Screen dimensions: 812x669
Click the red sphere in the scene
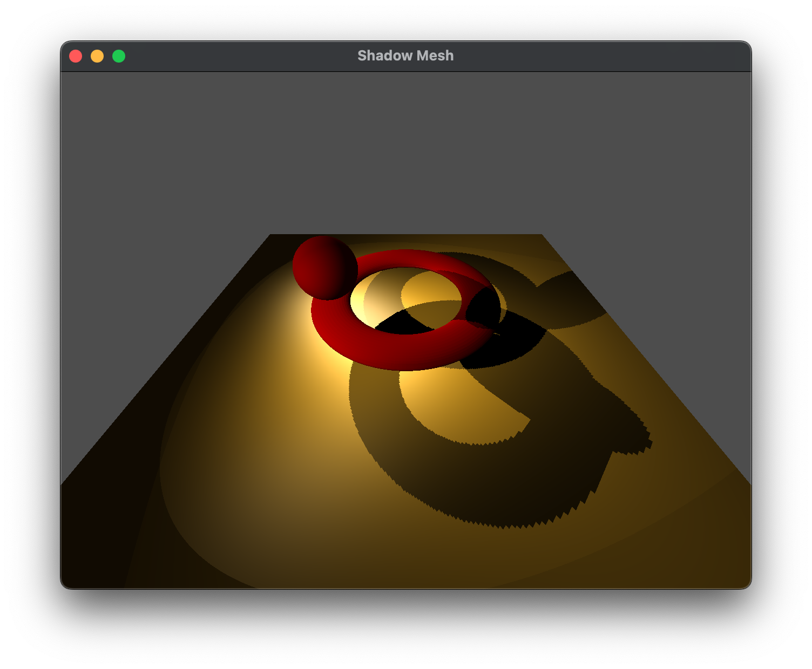[x=325, y=268]
